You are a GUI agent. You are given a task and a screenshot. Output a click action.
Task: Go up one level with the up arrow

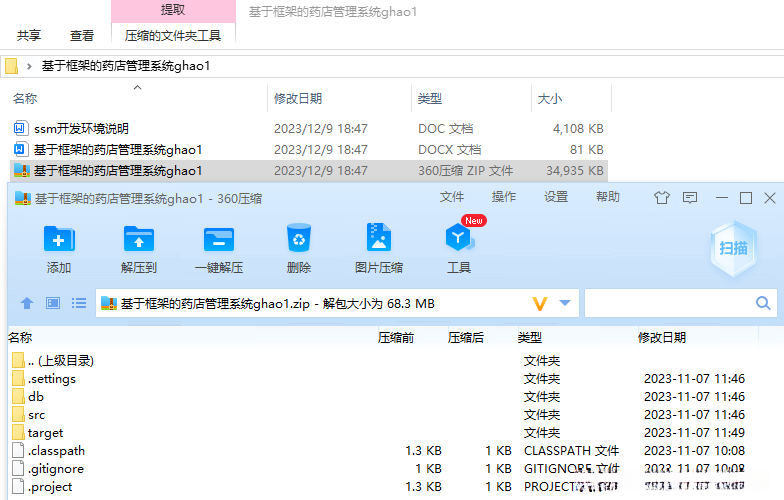(27, 303)
